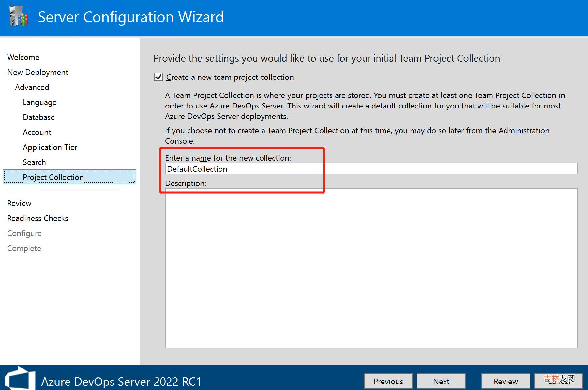Click inside the Description text area
The width and height of the screenshot is (588, 390).
(371, 268)
